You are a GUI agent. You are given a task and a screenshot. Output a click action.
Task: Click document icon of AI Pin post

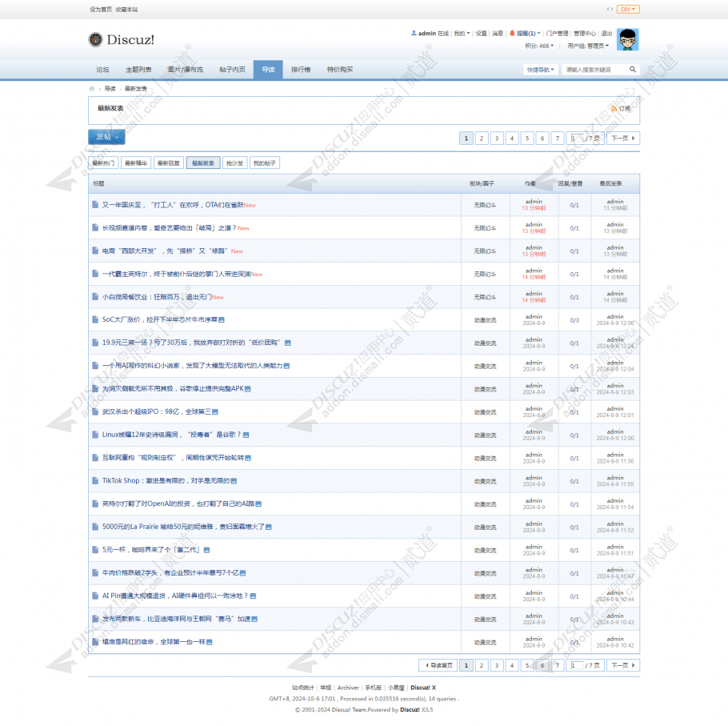(95, 596)
